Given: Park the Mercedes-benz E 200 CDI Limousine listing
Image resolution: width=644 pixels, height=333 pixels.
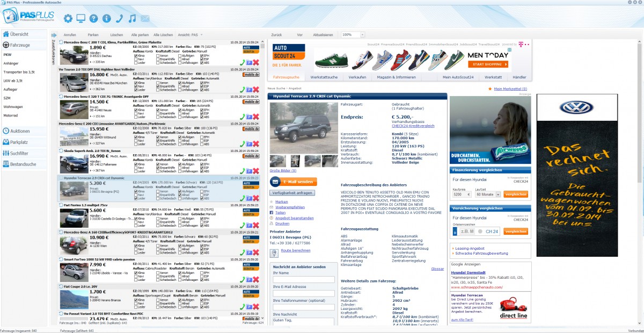Looking at the screenshot, I should (x=249, y=143).
